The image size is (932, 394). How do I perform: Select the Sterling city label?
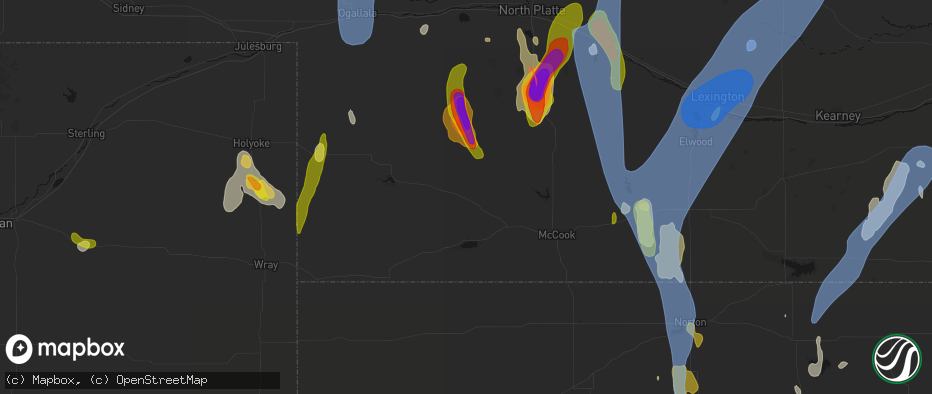86,133
